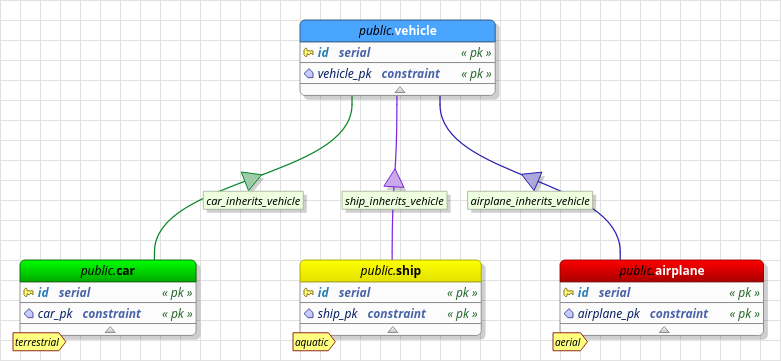Click the key icon in vehicle table
This screenshot has height=361, width=781.
[308, 53]
